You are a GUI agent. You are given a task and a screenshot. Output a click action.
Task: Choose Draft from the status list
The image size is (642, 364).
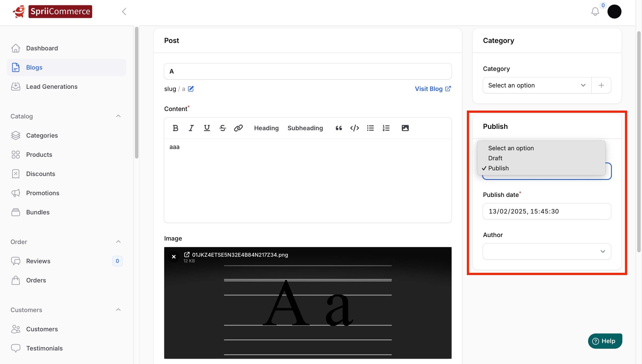495,158
